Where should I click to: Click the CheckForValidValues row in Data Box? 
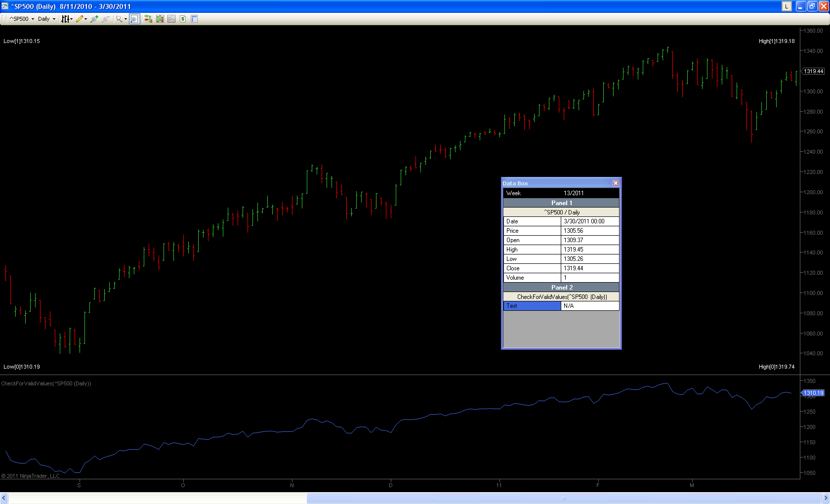tap(561, 297)
